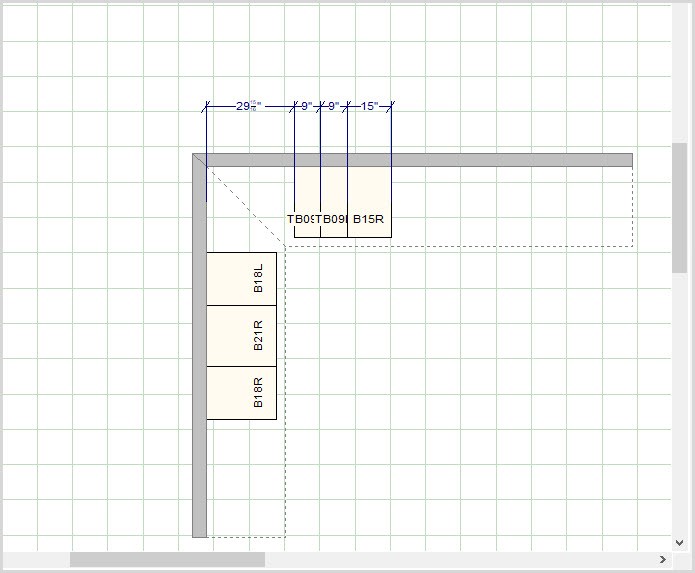Select the middle TB09 cabinet next to B15R
Screen dimensions: 695x573
point(334,202)
